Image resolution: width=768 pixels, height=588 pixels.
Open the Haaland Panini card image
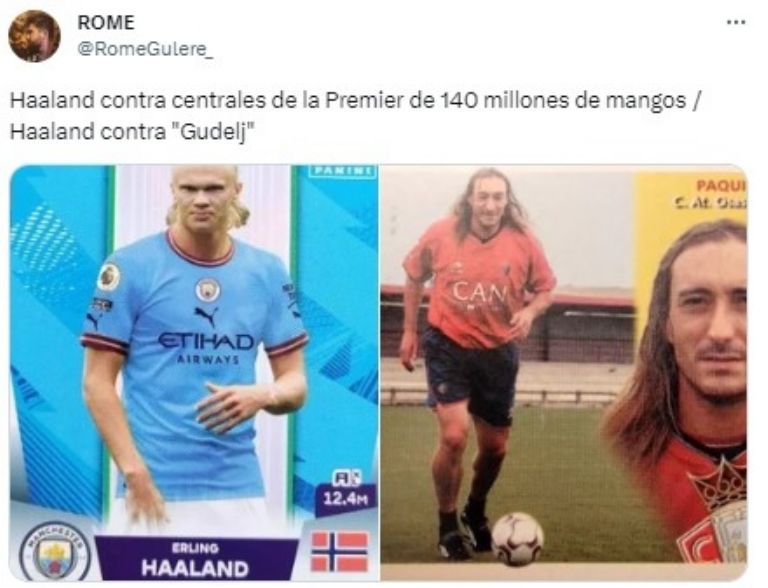[x=194, y=373]
